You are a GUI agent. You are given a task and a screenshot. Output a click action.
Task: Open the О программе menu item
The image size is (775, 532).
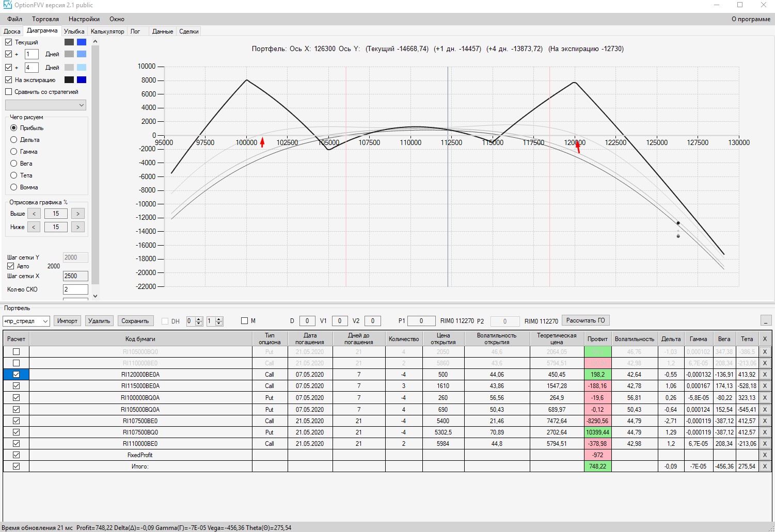pos(751,19)
